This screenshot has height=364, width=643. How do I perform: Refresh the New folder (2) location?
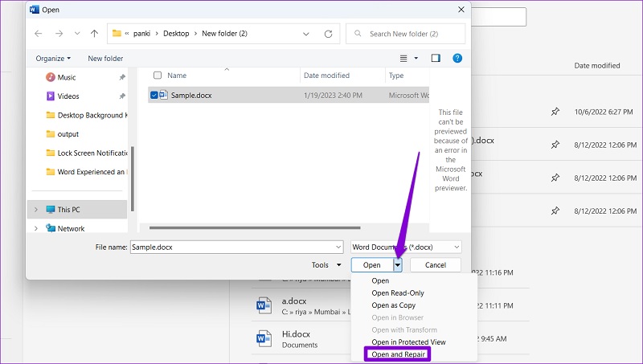(x=328, y=34)
